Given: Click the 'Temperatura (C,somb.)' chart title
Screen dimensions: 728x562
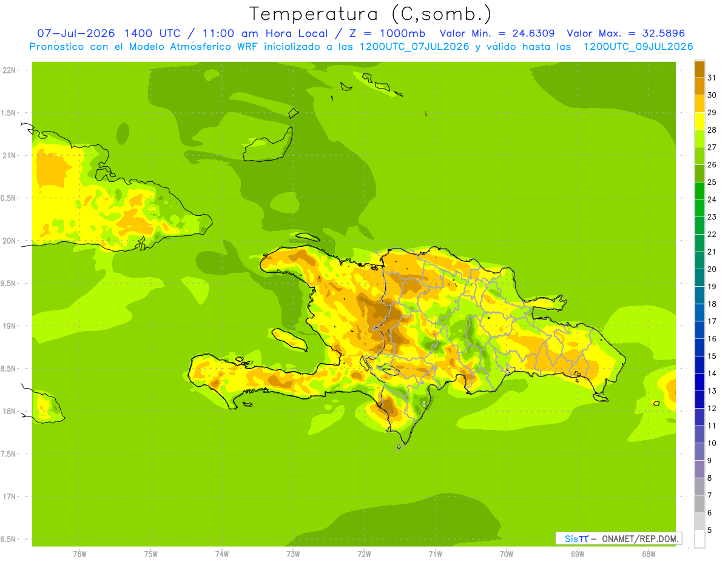Looking at the screenshot, I should coord(371,14).
